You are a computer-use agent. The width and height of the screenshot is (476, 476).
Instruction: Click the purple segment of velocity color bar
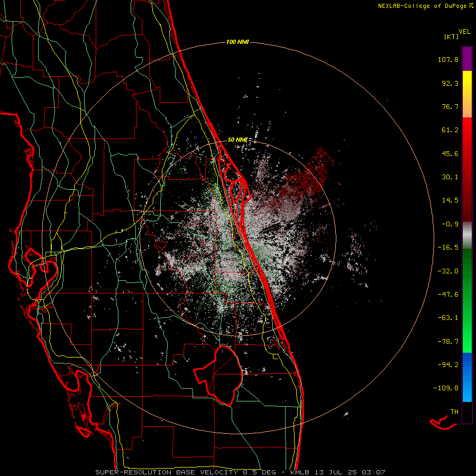(x=467, y=59)
